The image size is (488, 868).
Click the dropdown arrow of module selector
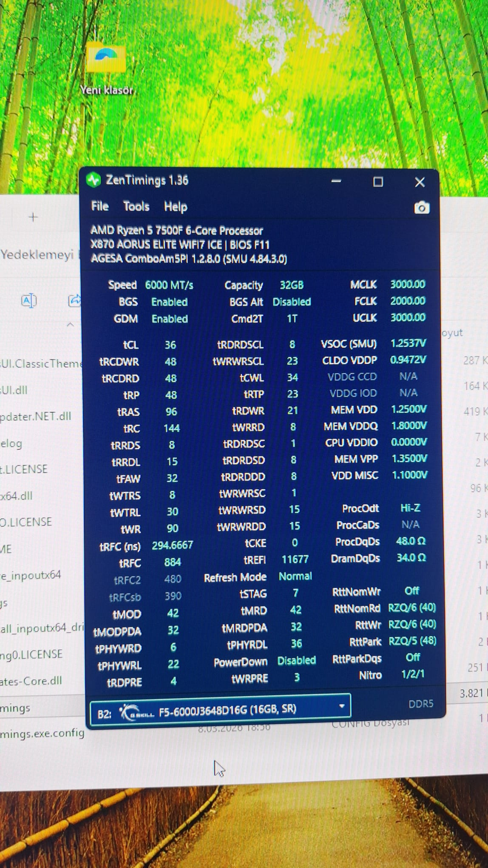tap(341, 706)
